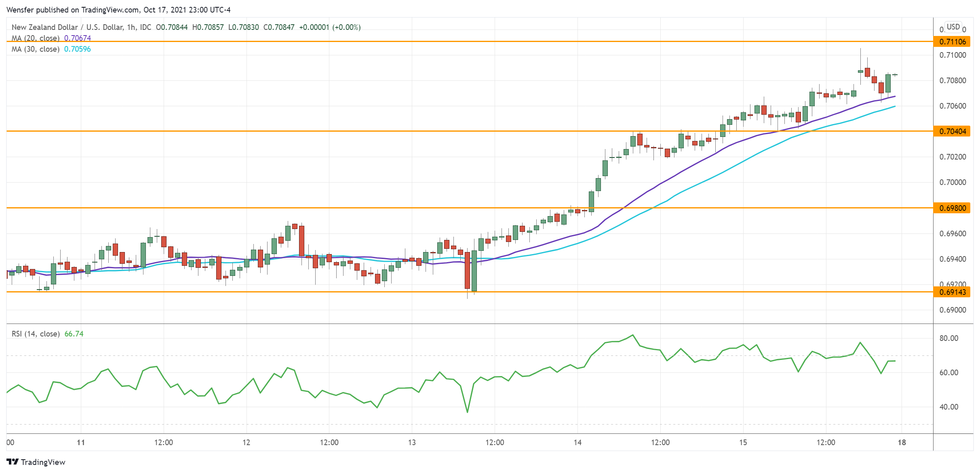The image size is (980, 473).
Task: Click date label 18 on time axis
Action: coord(902,442)
